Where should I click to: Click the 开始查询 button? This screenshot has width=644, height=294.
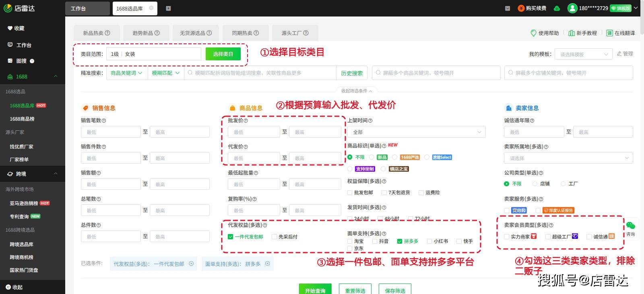[x=315, y=290]
